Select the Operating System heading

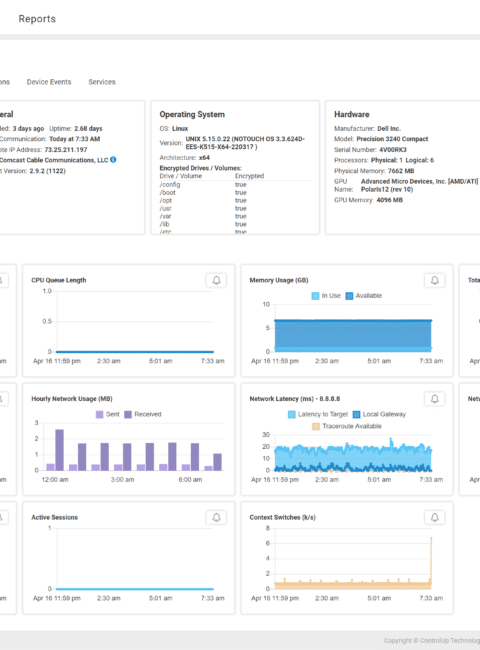click(192, 114)
